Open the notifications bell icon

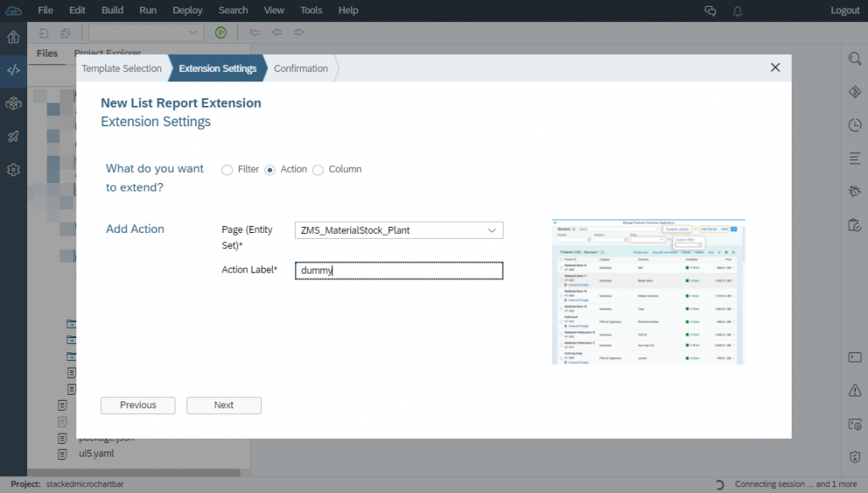pos(737,10)
